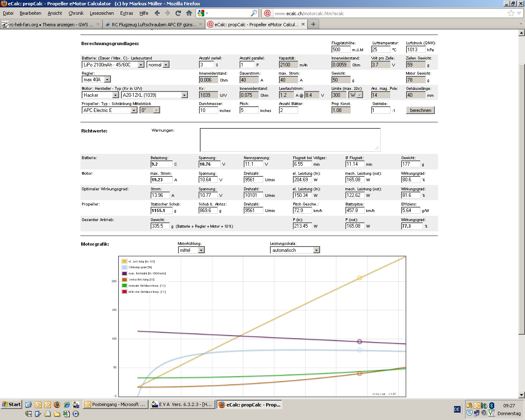Open the Ansicht menu
The height and width of the screenshot is (420, 525).
point(55,13)
